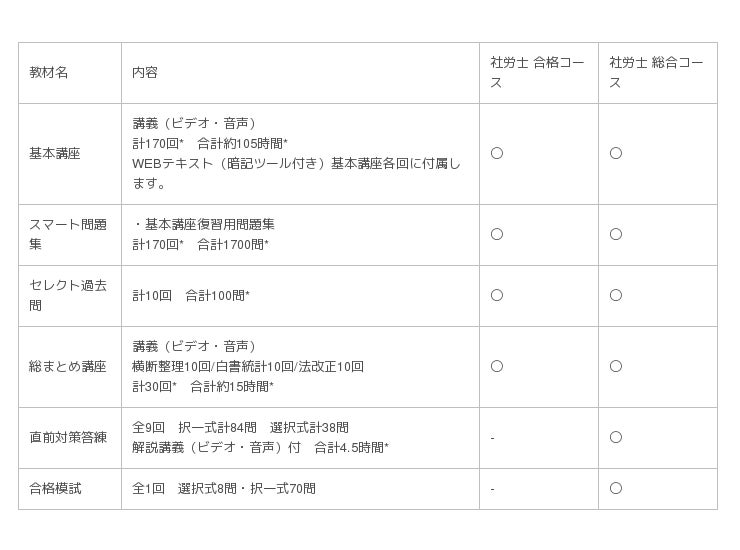This screenshot has height=550, width=740.
Task: Click the 基本講座 circle under 社労士 総合コース
Action: click(x=615, y=153)
